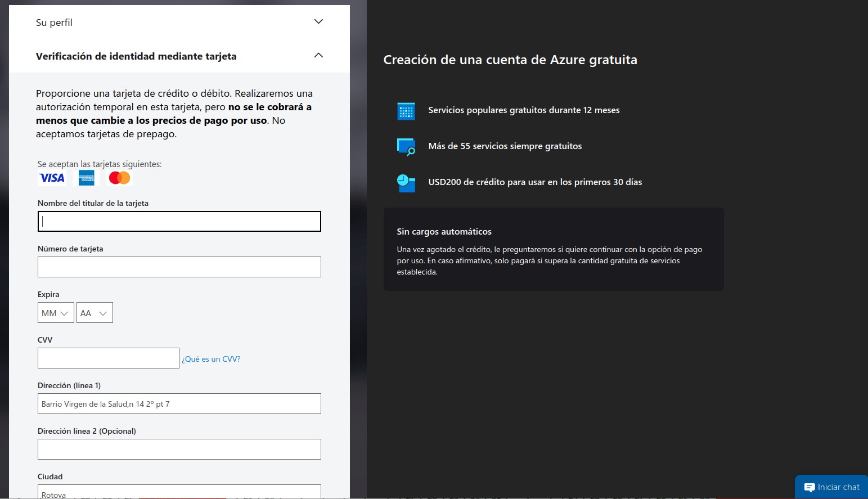Collapse Verificación de identidad mediante tarjeta section
Viewport: 868px width, 499px height.
pos(318,56)
